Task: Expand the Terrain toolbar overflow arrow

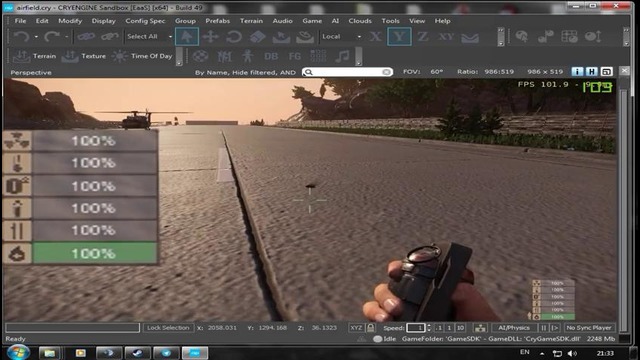Action: coord(179,56)
